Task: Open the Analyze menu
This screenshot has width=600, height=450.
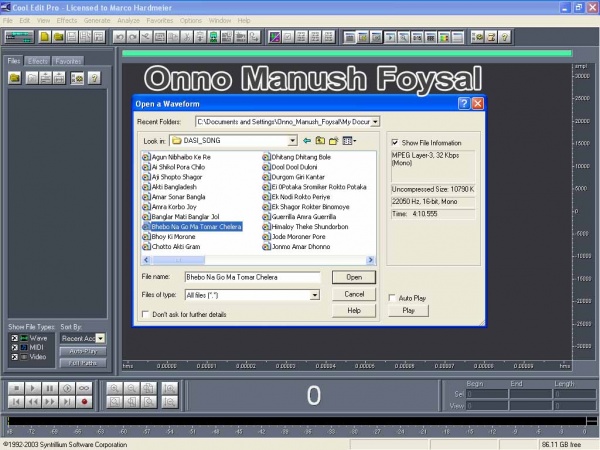Action: click(x=129, y=20)
